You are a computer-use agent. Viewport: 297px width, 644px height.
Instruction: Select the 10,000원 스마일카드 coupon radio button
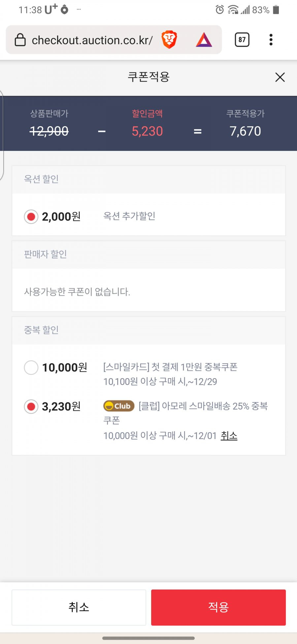31,368
